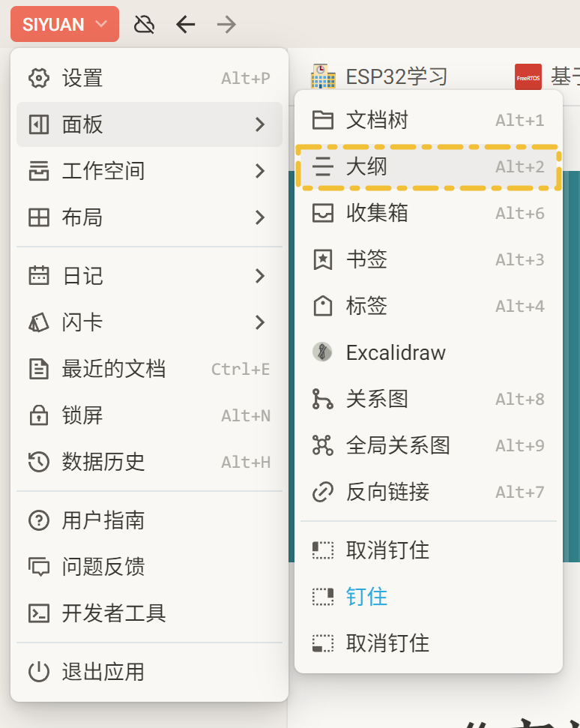Open 文档树 panel via folder icon
Viewport: 580px width, 728px height.
tap(322, 120)
